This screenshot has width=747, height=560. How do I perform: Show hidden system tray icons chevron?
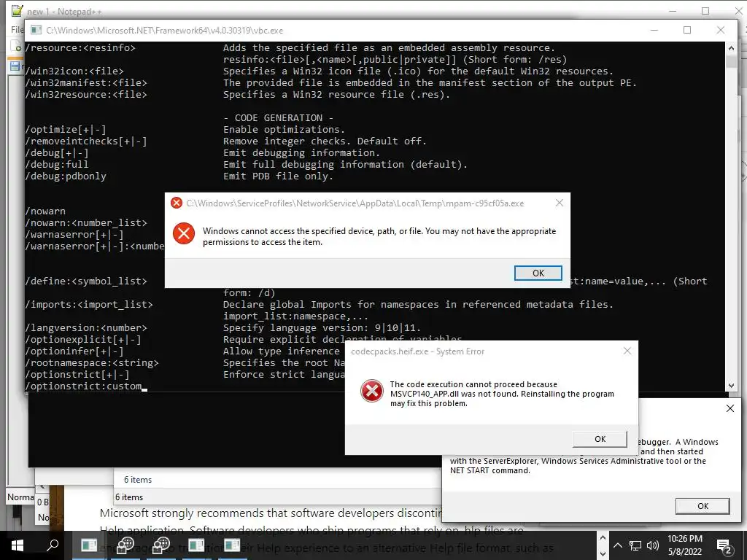(x=617, y=545)
